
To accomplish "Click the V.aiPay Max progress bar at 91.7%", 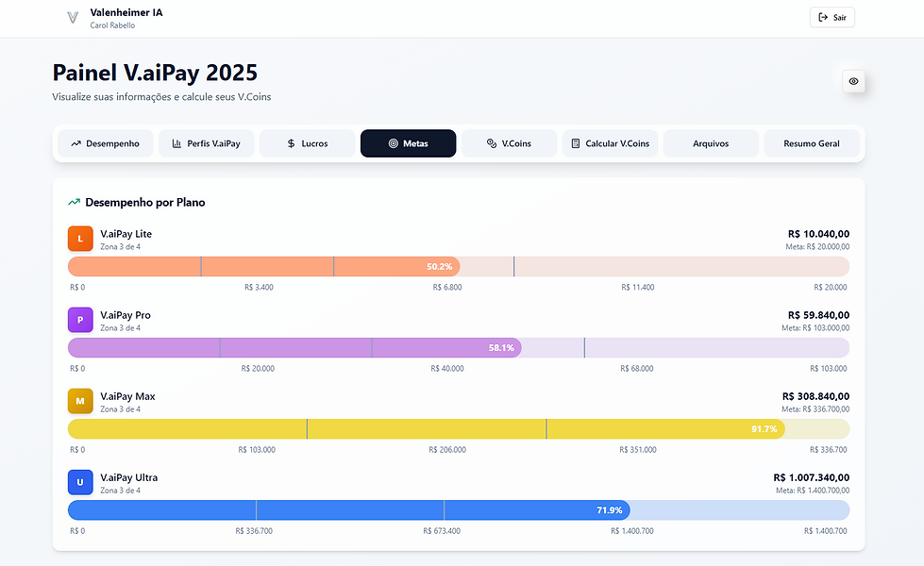I will [459, 429].
